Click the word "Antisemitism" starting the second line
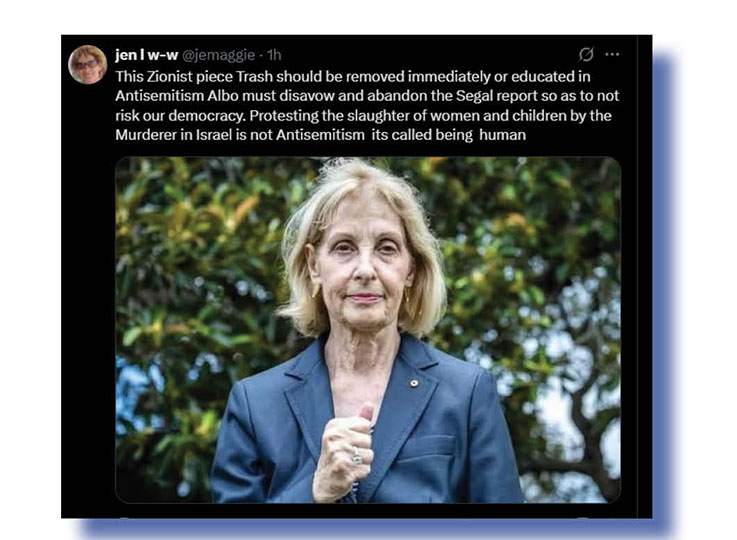737x540 pixels. click(x=160, y=96)
